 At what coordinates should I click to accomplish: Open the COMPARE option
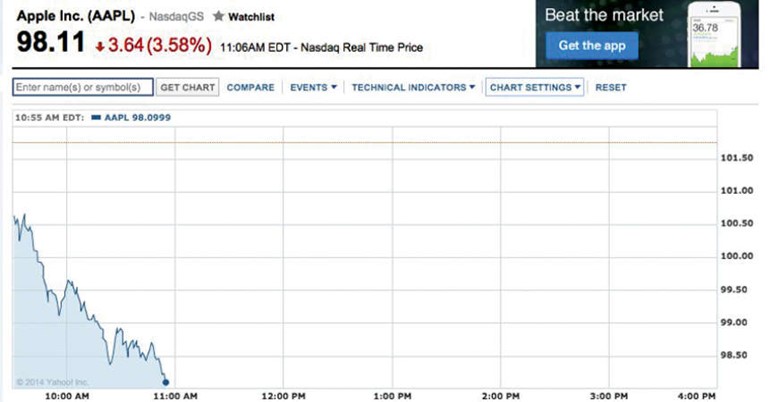(250, 87)
